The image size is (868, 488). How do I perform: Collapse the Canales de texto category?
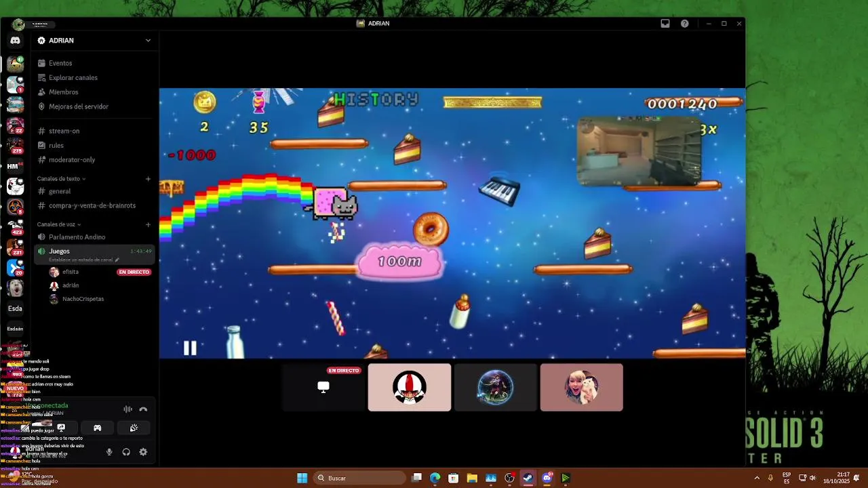pyautogui.click(x=61, y=179)
